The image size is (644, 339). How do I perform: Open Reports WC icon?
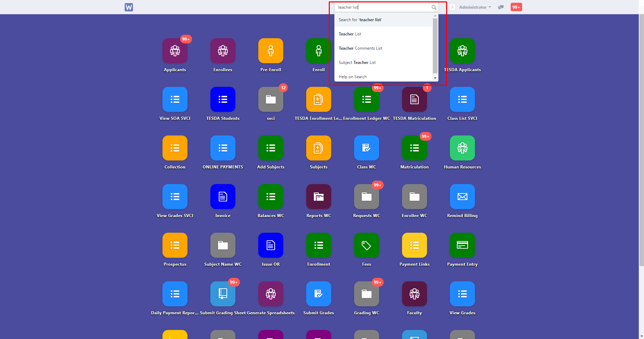tap(319, 197)
